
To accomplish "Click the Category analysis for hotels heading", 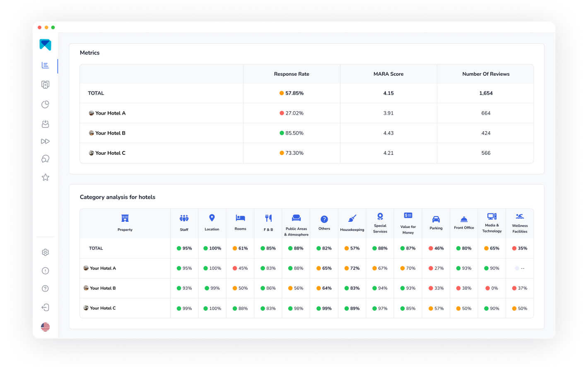I will point(118,197).
